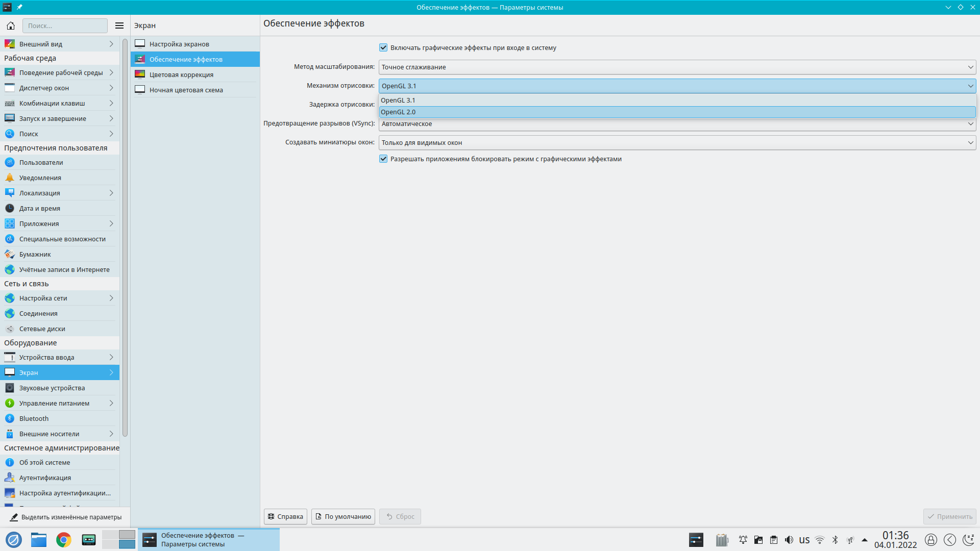Select the Color correction item

181,74
